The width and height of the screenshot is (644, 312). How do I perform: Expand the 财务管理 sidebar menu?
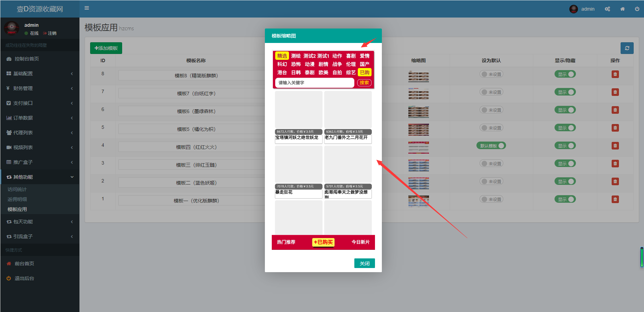tap(40, 88)
